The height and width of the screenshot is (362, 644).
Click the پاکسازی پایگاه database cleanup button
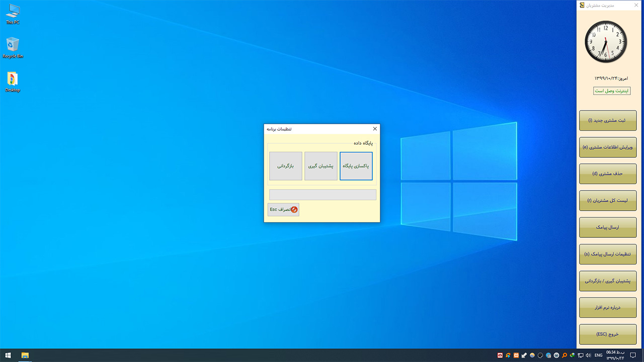point(356,166)
